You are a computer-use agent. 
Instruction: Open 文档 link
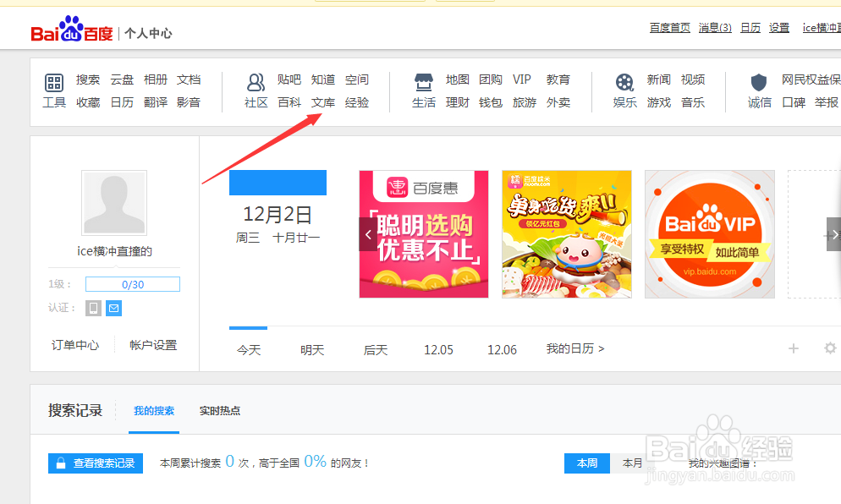pyautogui.click(x=189, y=79)
